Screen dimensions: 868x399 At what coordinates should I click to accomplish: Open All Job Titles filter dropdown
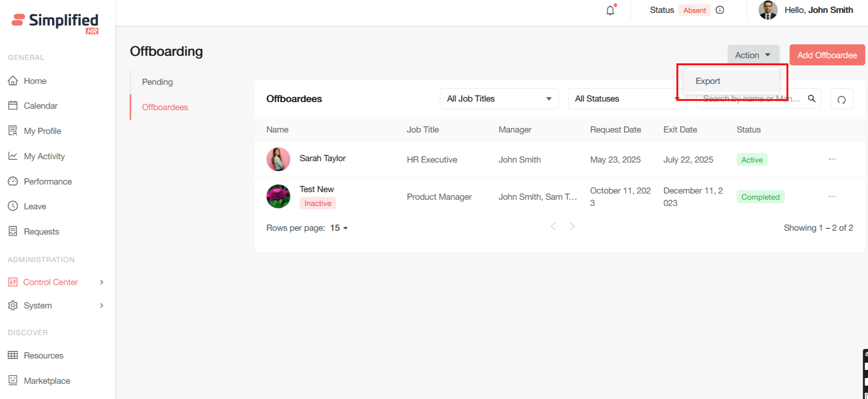coord(499,99)
